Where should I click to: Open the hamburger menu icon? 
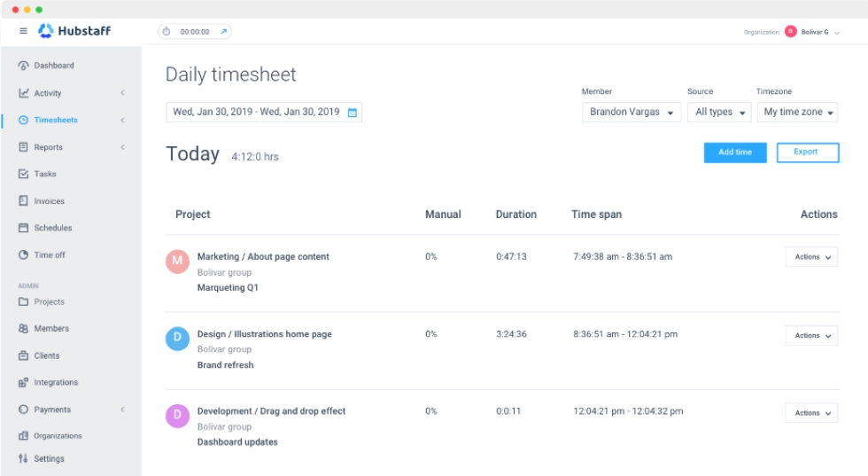coord(23,31)
